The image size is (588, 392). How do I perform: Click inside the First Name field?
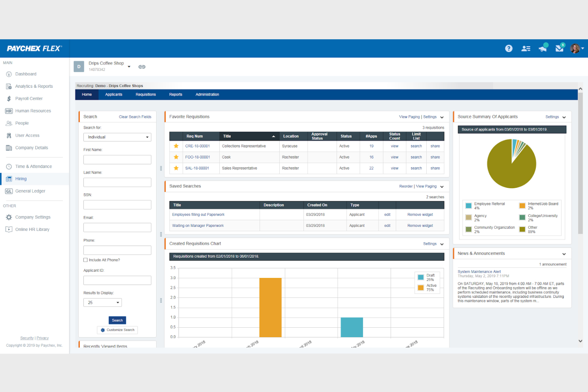[117, 159]
